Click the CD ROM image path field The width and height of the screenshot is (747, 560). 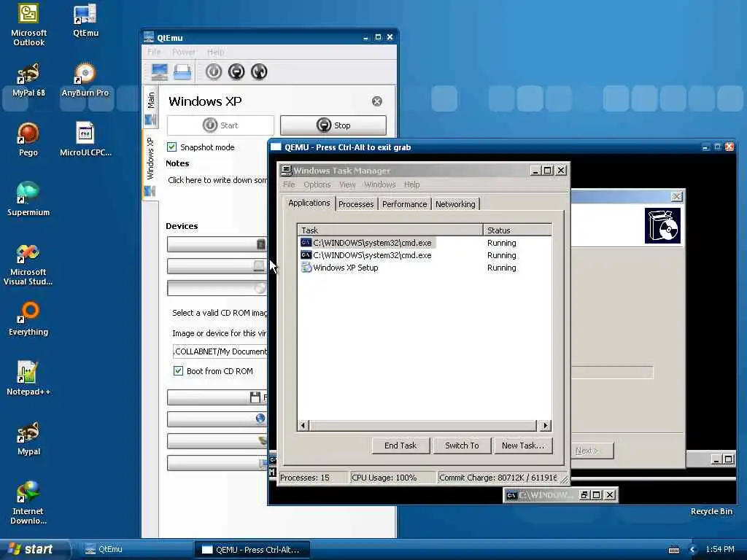point(220,351)
